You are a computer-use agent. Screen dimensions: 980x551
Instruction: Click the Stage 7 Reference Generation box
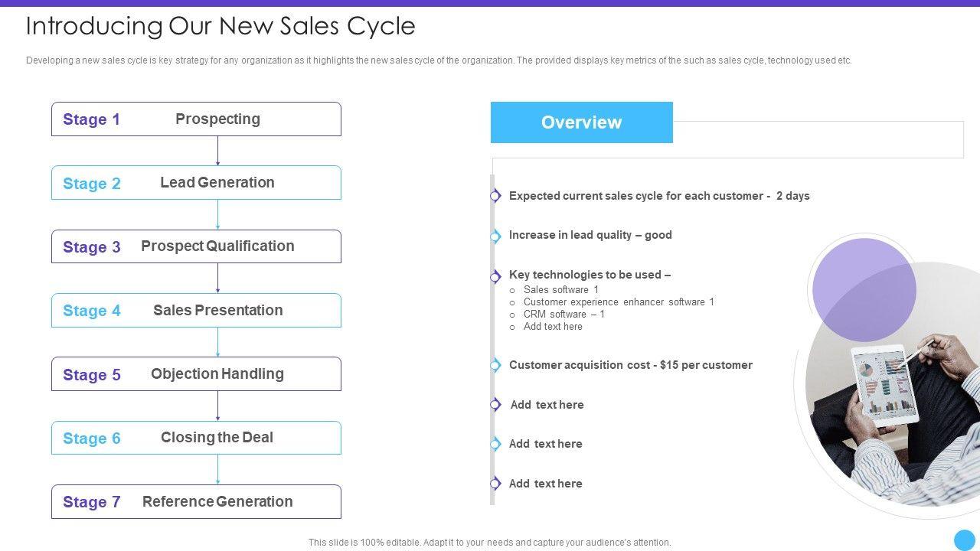[x=196, y=502]
